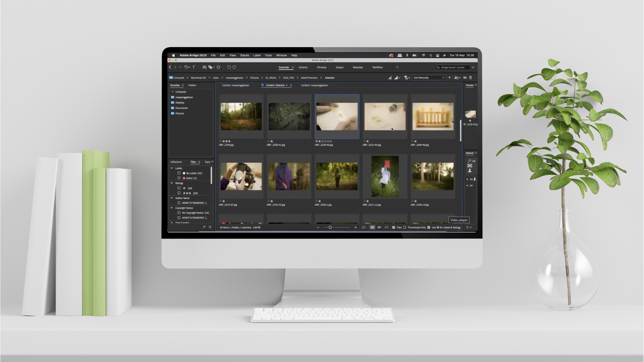
Task: Open macOS Spotlight search
Action: point(431,55)
